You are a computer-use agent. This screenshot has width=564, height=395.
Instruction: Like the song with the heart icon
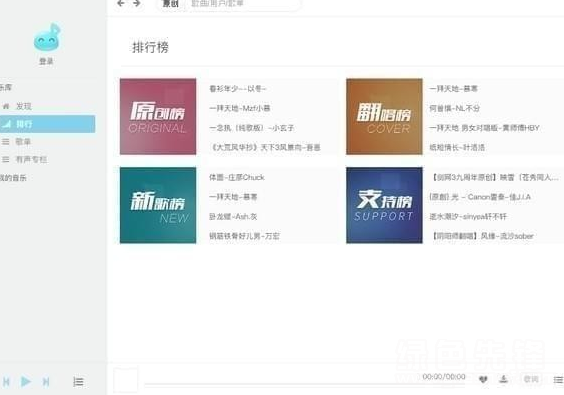point(483,379)
